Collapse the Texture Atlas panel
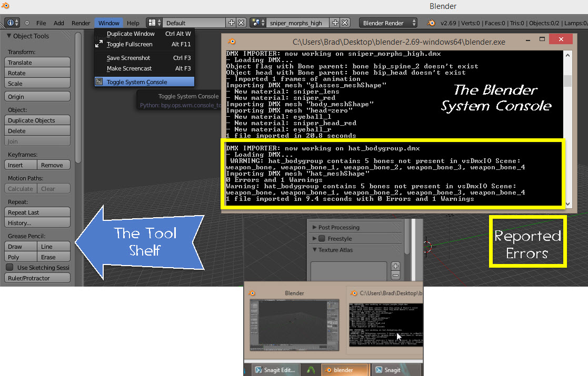 (314, 250)
